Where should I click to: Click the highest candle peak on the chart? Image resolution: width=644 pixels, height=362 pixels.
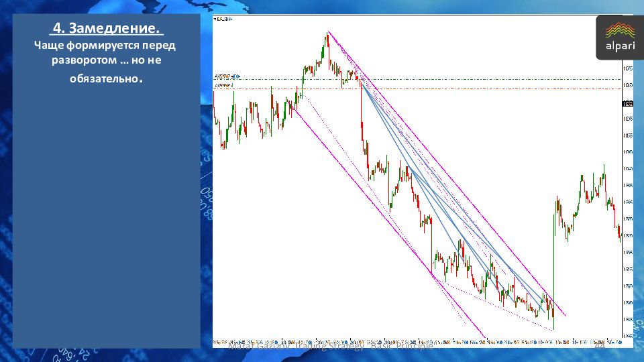pyautogui.click(x=327, y=34)
